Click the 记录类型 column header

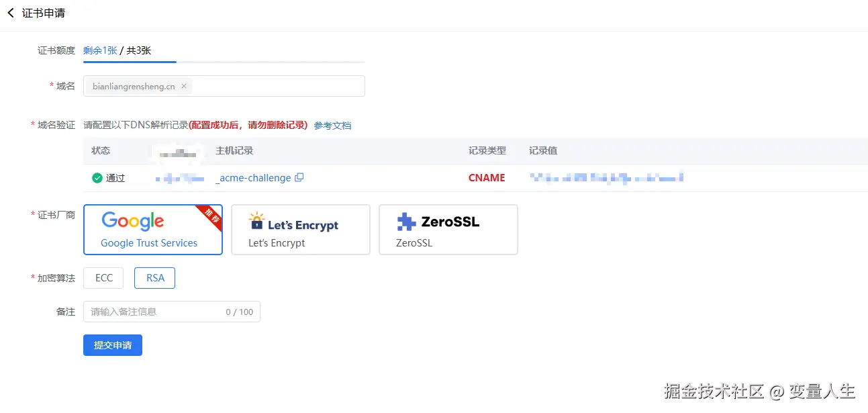tap(487, 150)
